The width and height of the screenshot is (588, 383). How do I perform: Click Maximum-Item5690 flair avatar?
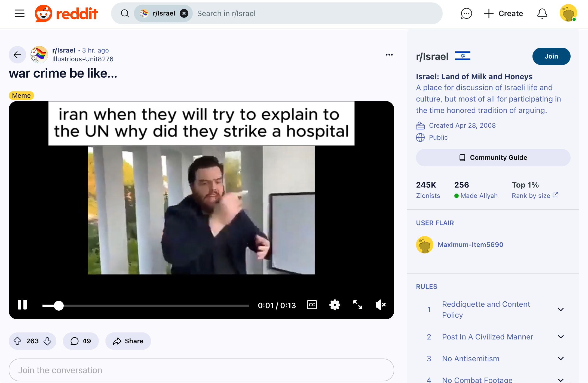tap(424, 245)
